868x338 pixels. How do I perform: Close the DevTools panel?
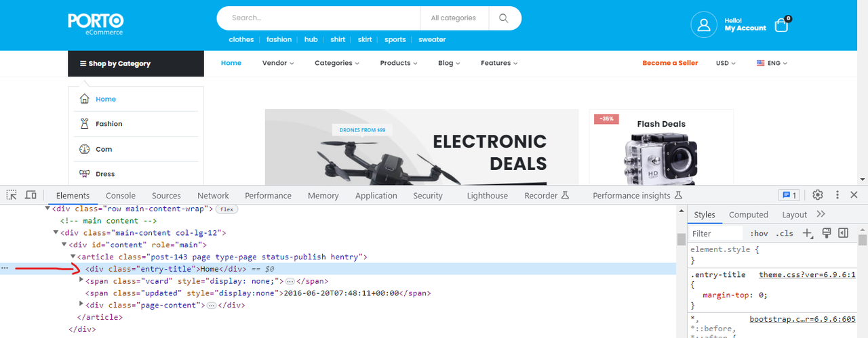854,195
